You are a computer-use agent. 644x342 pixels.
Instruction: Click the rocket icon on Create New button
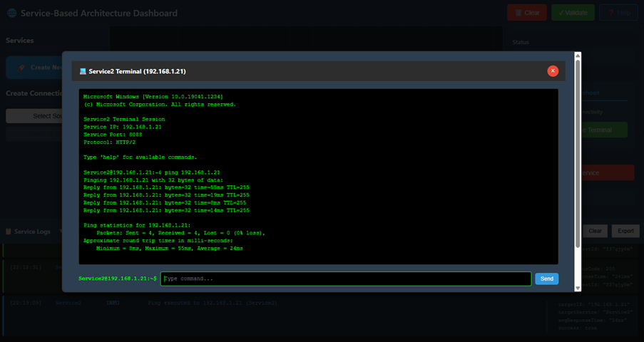coord(21,68)
